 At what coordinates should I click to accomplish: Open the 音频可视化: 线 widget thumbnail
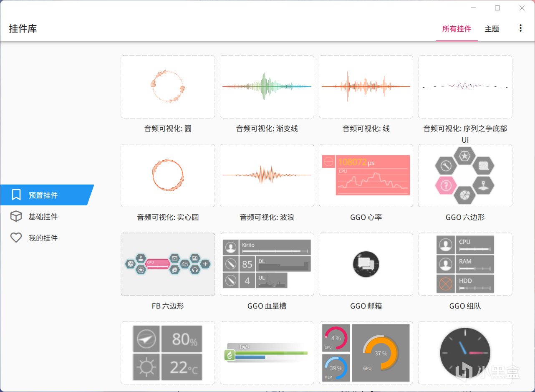click(x=366, y=87)
